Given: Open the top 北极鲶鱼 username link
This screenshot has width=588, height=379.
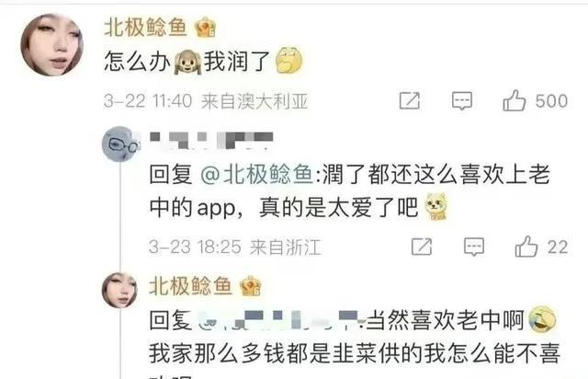Looking at the screenshot, I should 145,28.
